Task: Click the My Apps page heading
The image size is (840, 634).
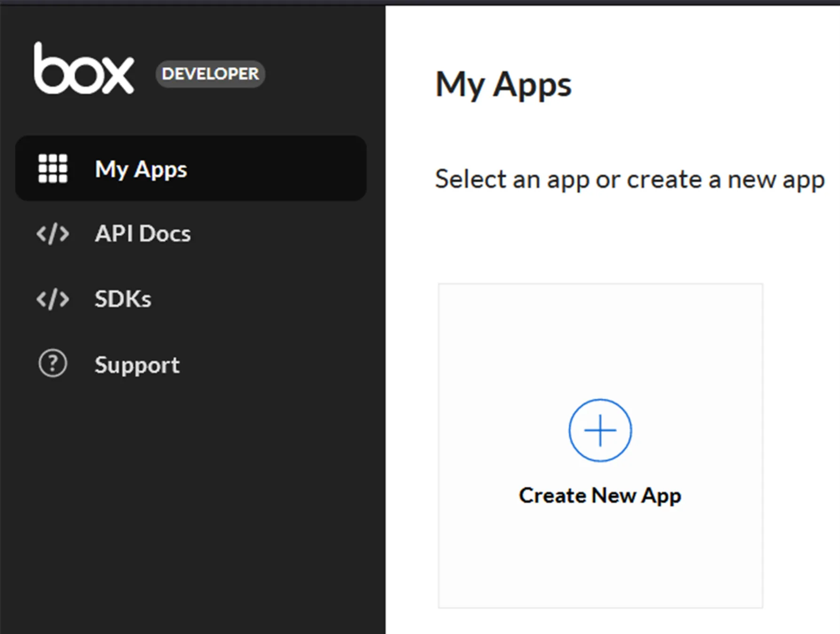Action: 503,85
